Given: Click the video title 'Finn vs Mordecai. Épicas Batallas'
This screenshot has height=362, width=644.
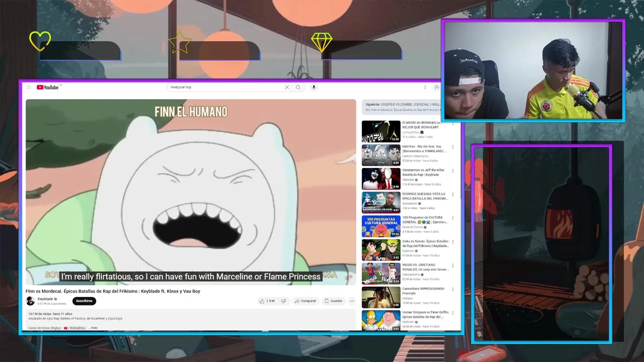Looking at the screenshot, I should click(113, 291).
